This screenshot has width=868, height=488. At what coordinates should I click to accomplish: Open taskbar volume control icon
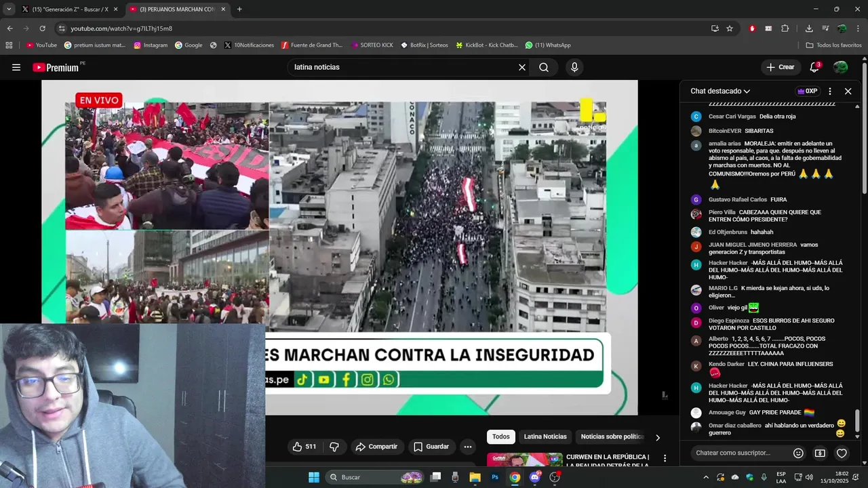809,477
